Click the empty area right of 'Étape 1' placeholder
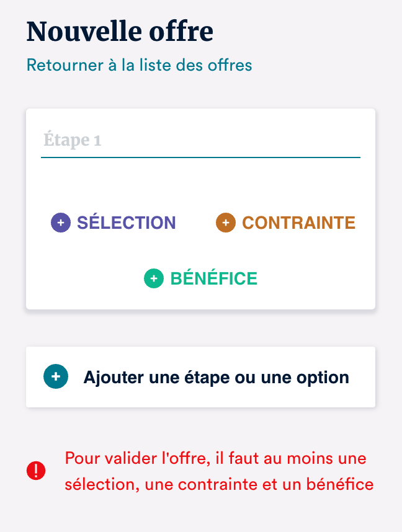The height and width of the screenshot is (532, 402). (x=248, y=140)
